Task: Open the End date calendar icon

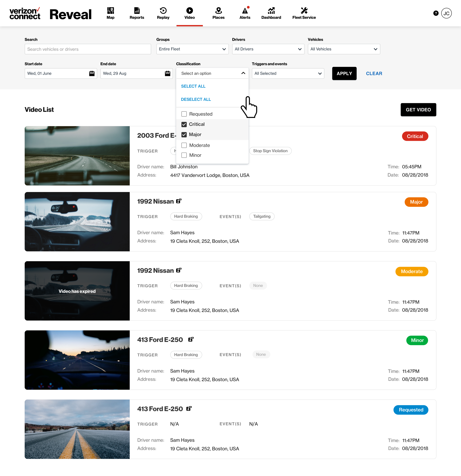Action: click(x=167, y=73)
